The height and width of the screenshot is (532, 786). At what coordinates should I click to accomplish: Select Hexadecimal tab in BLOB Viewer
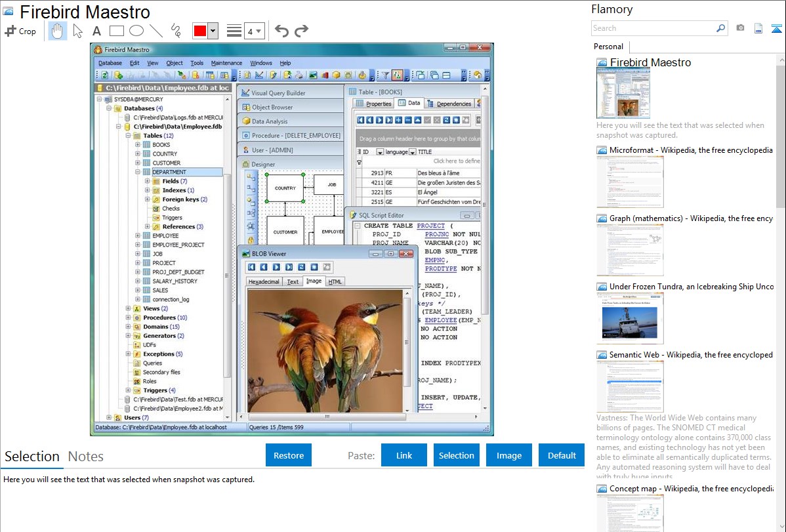tap(264, 282)
